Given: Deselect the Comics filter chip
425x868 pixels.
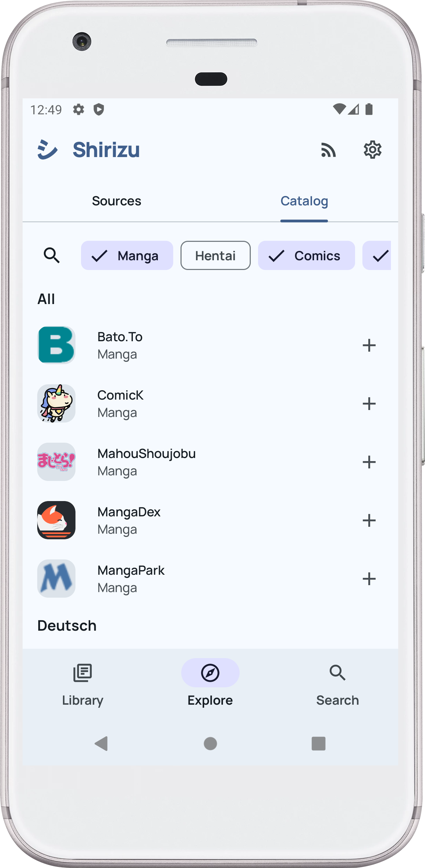Looking at the screenshot, I should point(306,256).
